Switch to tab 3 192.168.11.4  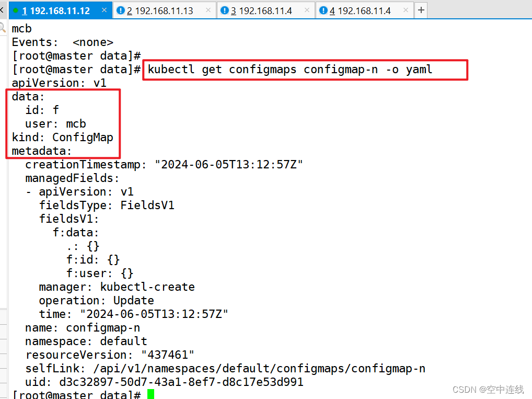click(261, 10)
